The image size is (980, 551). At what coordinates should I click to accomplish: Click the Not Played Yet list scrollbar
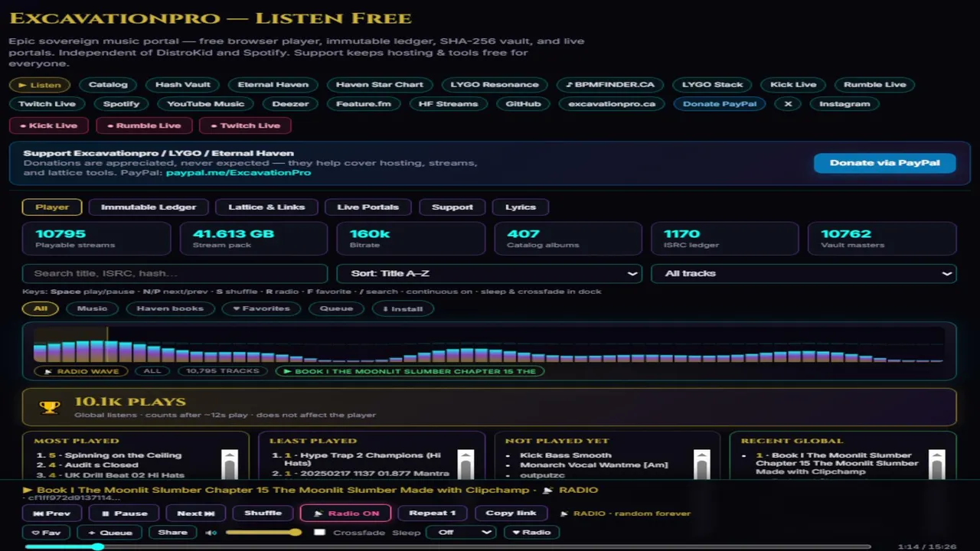[x=701, y=464]
